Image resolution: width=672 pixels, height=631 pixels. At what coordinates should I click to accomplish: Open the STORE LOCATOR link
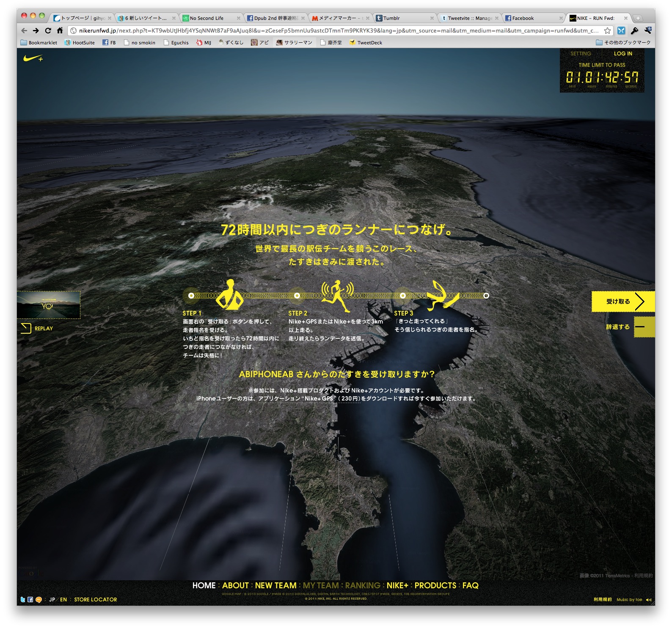pos(95,599)
